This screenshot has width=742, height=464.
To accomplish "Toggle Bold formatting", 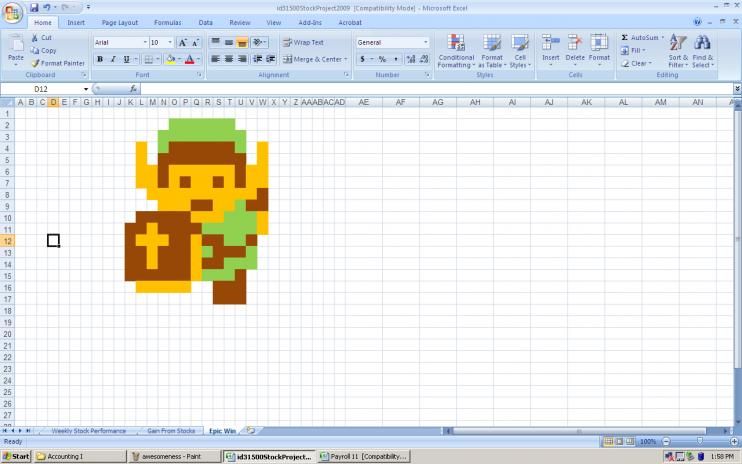I will coord(100,59).
